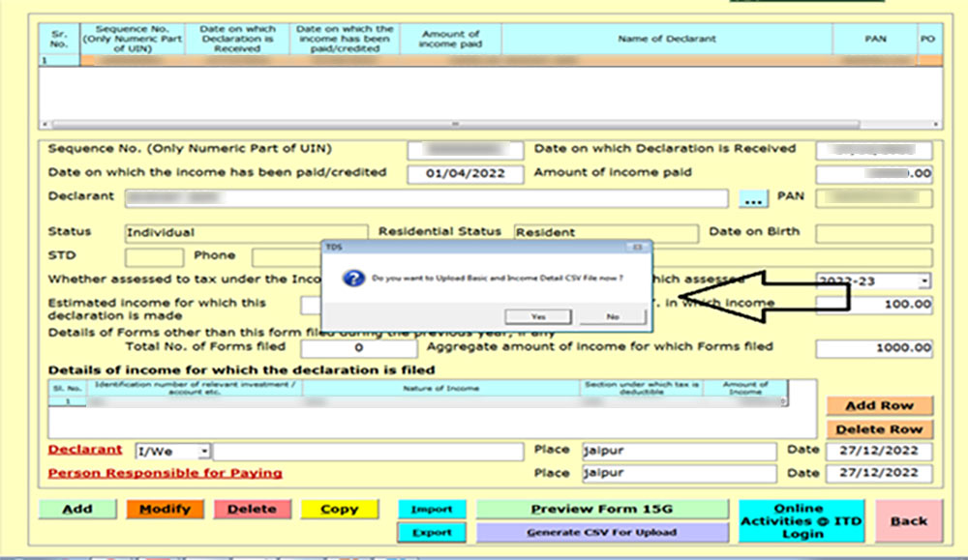
Task: Delete Row from income details table
Action: pos(879,428)
